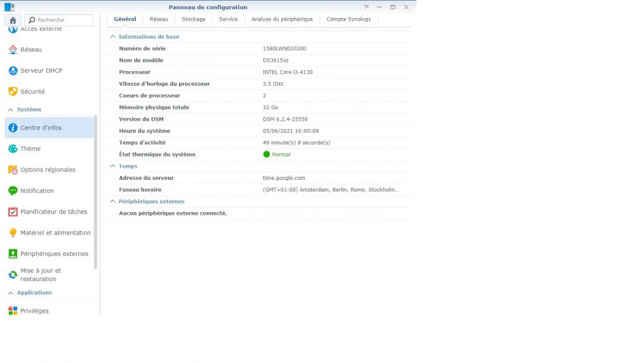Click Version du DSM label
The width and height of the screenshot is (644, 363).
tap(141, 119)
